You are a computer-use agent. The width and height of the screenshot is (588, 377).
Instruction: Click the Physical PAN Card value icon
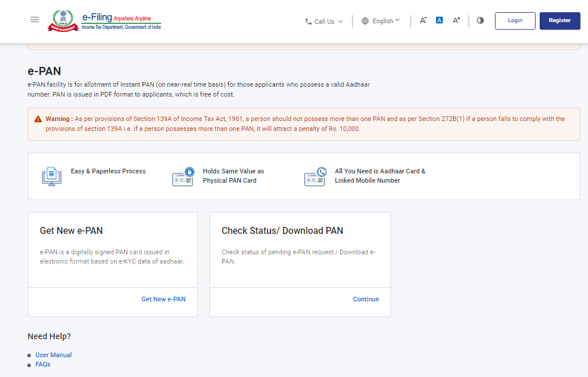(183, 177)
